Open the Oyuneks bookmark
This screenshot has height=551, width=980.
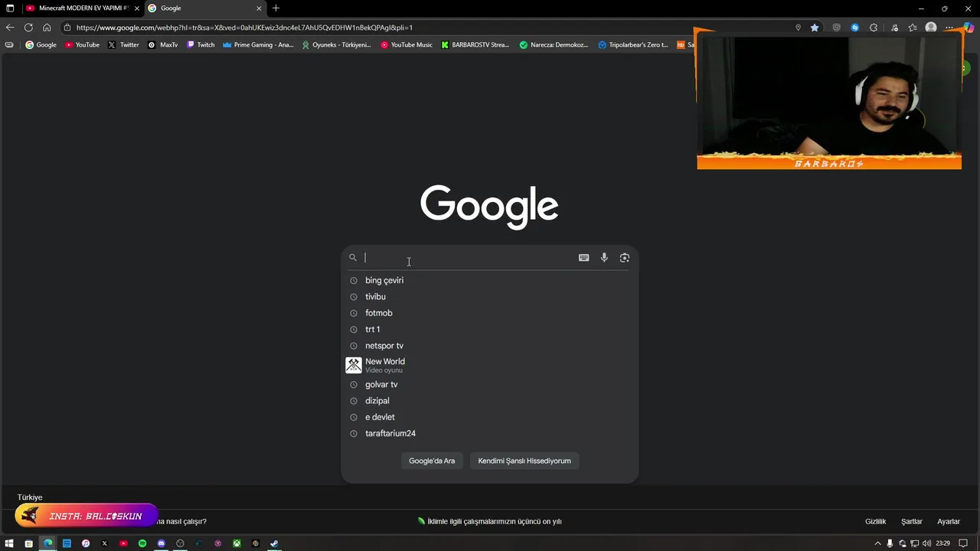[336, 45]
